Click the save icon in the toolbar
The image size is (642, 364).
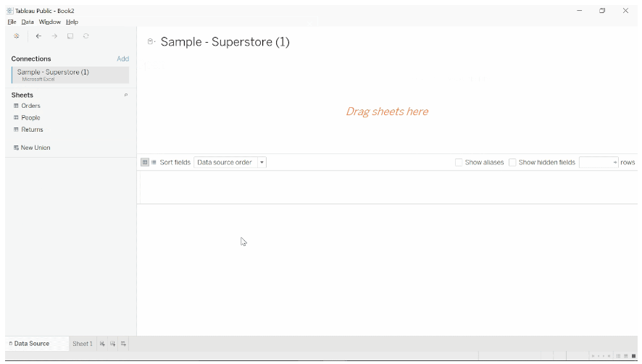tap(70, 35)
